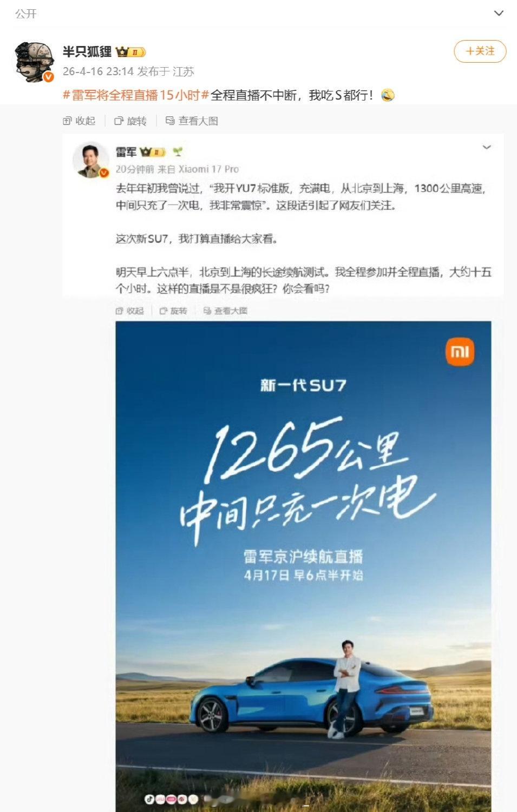The width and height of the screenshot is (517, 812).
Task: Collapse the upper image with 收起
Action: (79, 121)
